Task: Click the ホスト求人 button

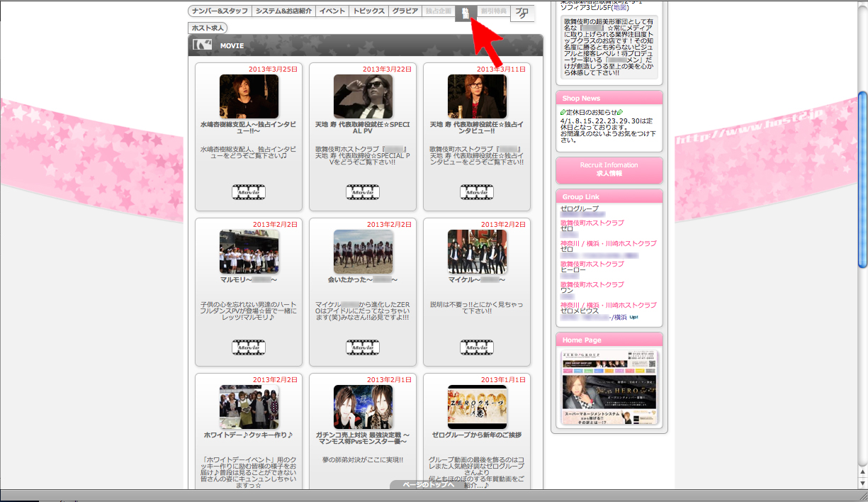Action: (208, 28)
